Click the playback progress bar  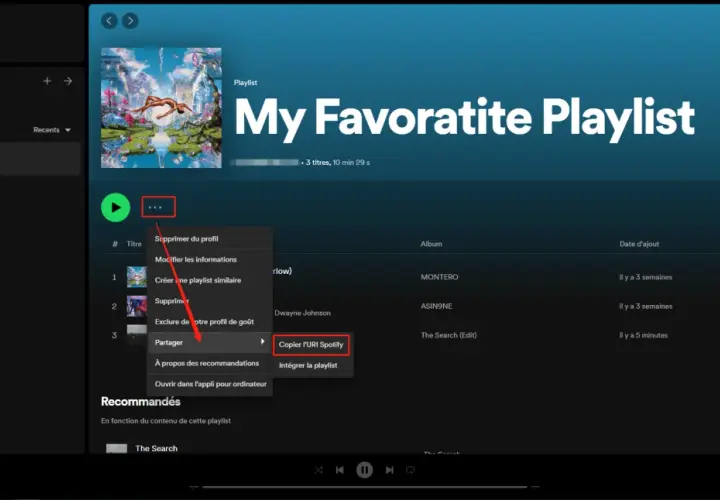pos(365,487)
